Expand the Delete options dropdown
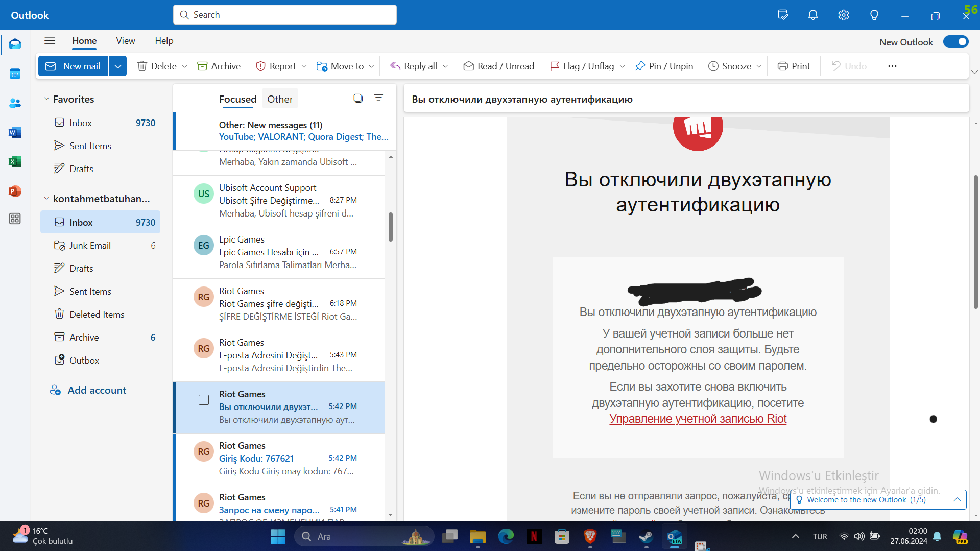 pyautogui.click(x=184, y=66)
